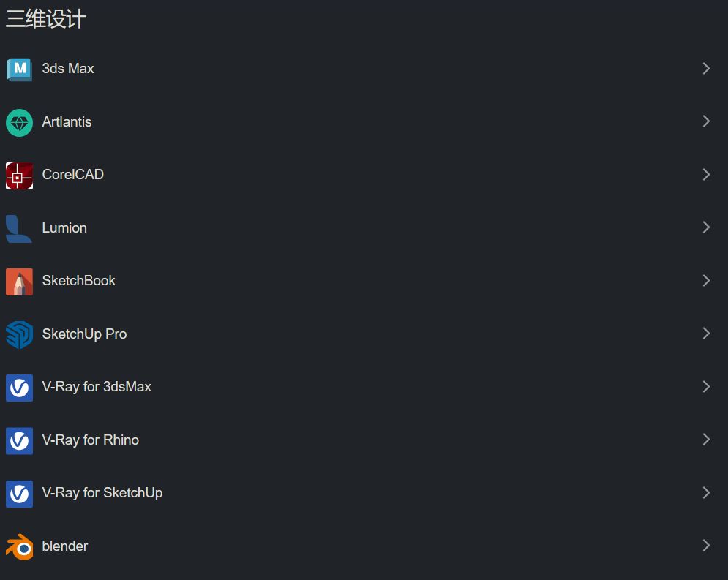The width and height of the screenshot is (728, 580).
Task: Click the orange blender logo icon
Action: click(x=19, y=546)
